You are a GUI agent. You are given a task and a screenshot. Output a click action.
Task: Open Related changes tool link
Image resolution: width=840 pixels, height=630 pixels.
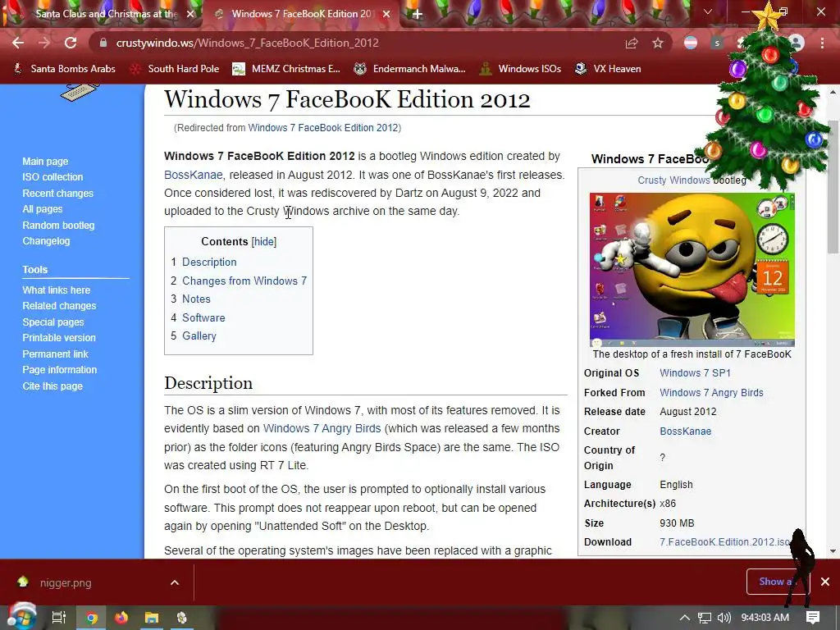[x=59, y=306]
